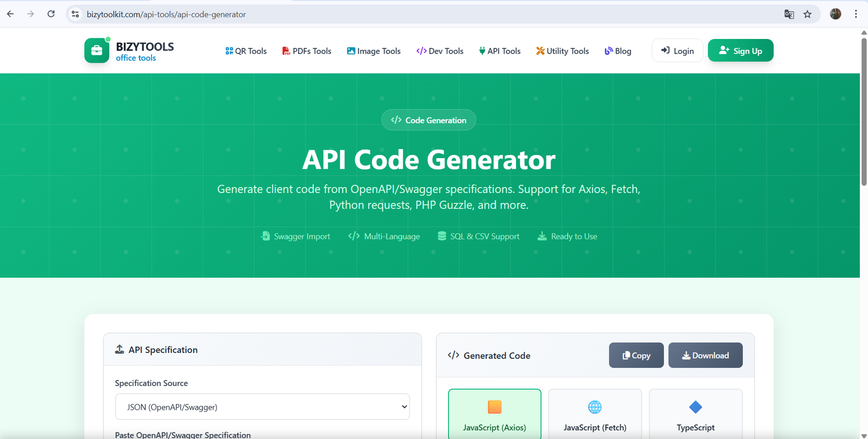Click the translate page icon
Screen dimensions: 868x439
(789, 14)
